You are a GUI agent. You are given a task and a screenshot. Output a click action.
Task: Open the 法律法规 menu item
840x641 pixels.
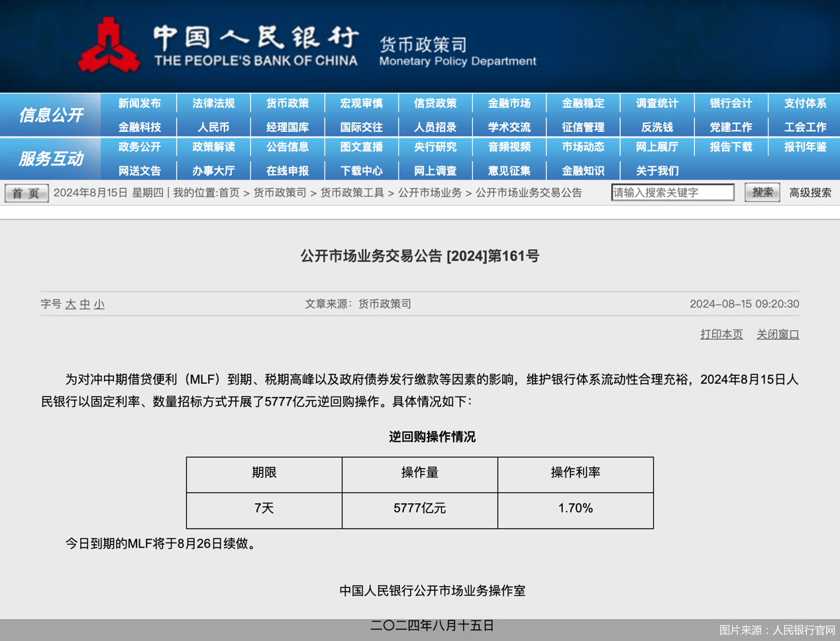[213, 103]
